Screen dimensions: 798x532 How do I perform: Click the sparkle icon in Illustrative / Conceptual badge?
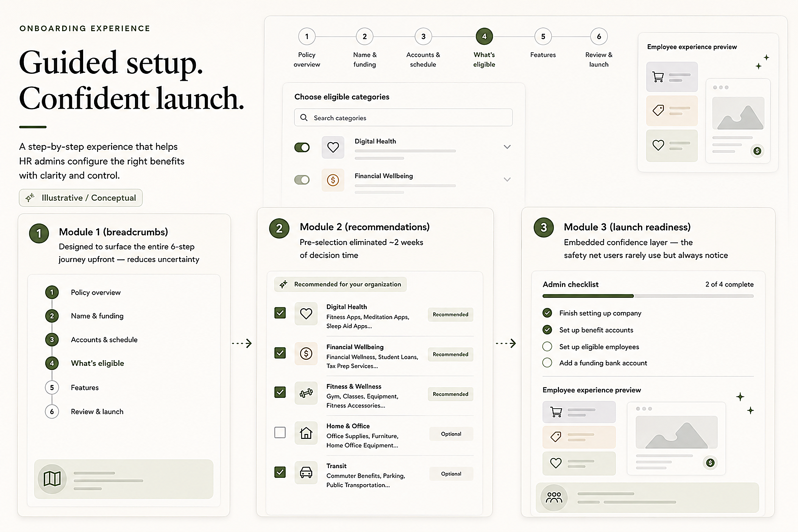pos(30,198)
